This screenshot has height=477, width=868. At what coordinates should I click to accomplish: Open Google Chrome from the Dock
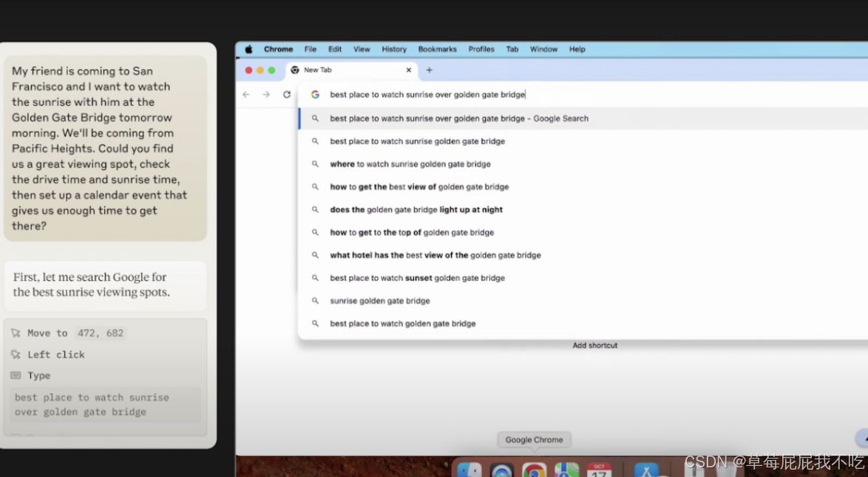click(534, 470)
